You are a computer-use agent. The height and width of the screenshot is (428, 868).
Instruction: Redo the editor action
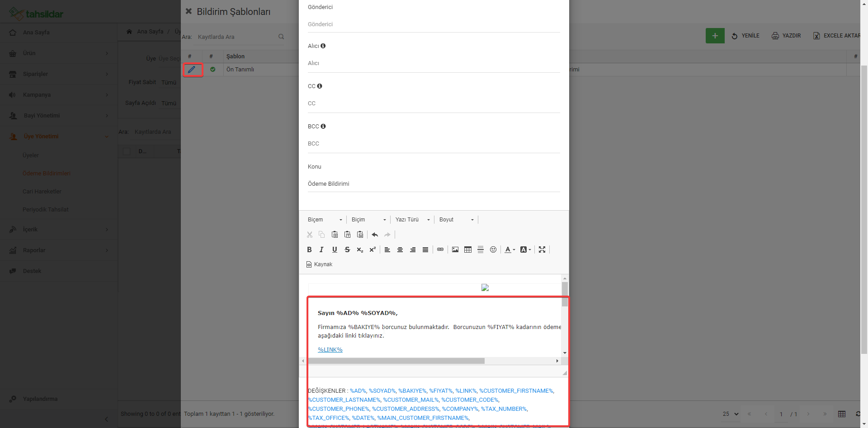(387, 235)
